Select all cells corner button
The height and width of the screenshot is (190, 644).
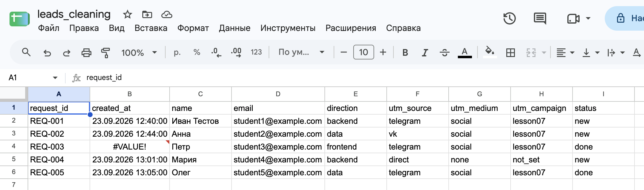click(x=14, y=94)
